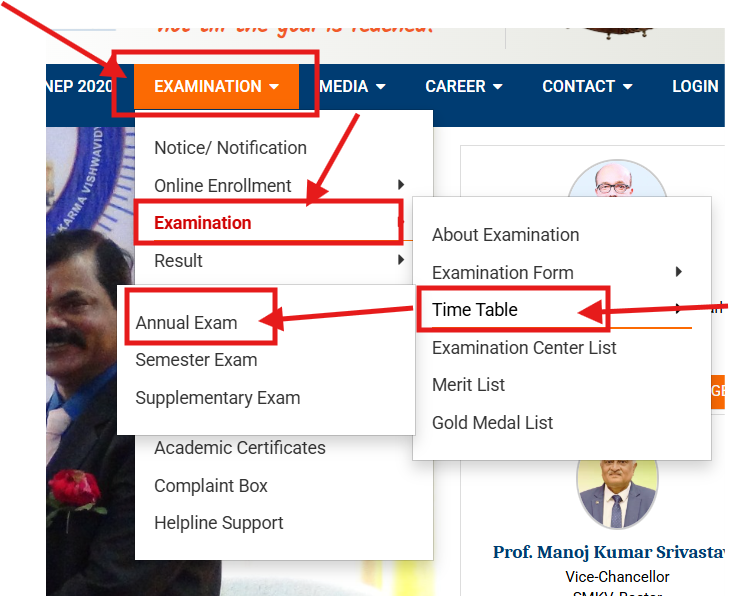
Task: Select Annual Exam time table
Action: pos(186,323)
